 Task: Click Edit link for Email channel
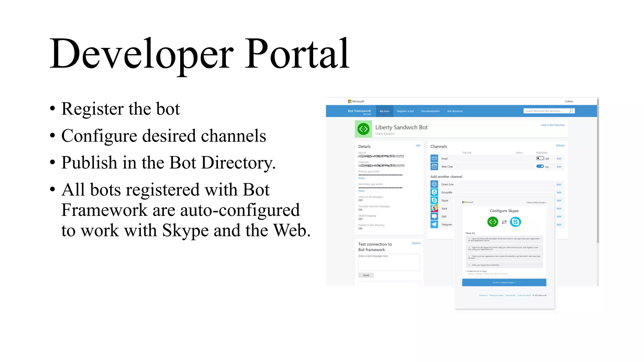[559, 159]
